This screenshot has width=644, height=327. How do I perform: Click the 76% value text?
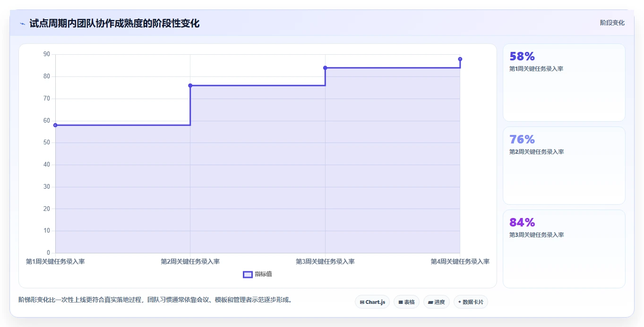click(x=522, y=140)
